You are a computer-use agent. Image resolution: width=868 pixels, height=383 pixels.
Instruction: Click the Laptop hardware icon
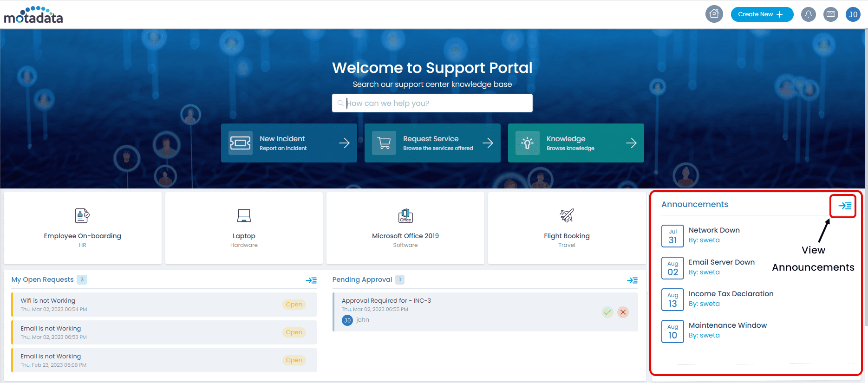click(244, 215)
